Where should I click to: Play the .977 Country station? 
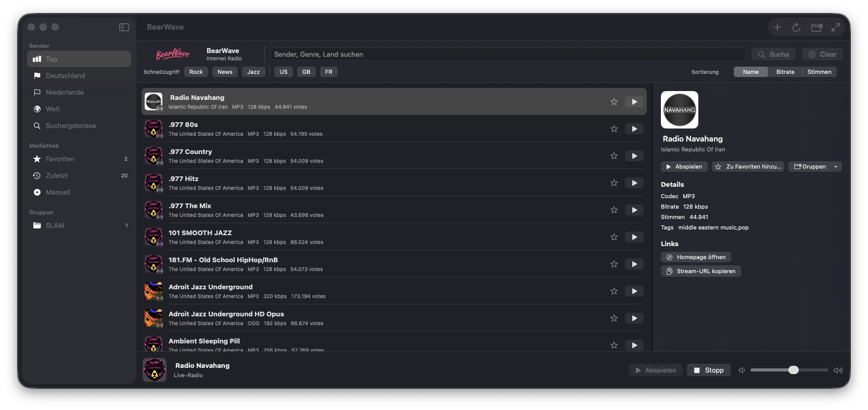point(634,156)
